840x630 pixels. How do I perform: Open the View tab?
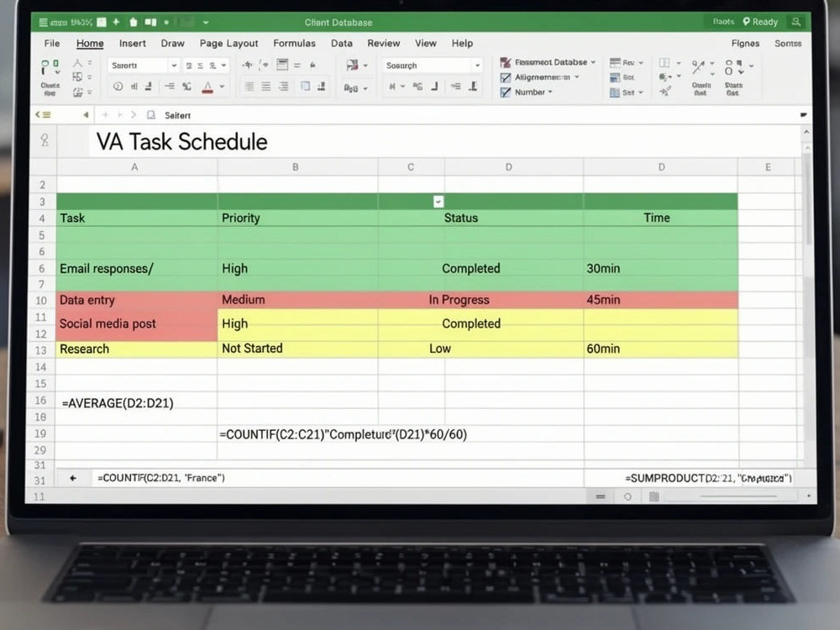point(426,44)
